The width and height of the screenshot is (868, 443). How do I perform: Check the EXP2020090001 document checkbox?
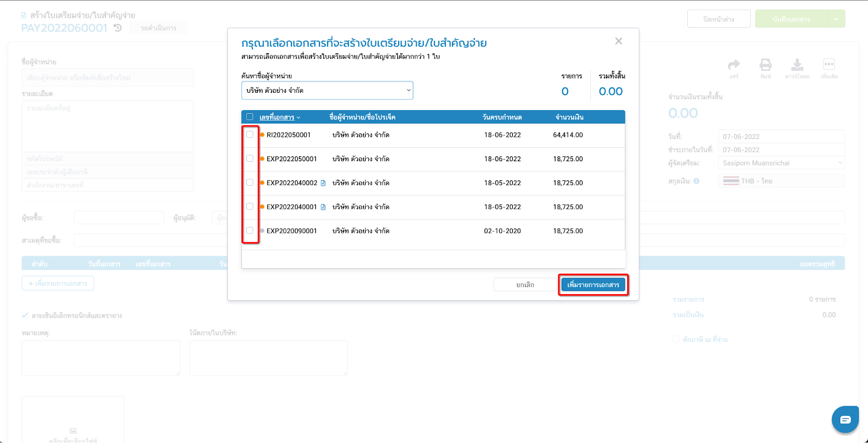pyautogui.click(x=250, y=231)
